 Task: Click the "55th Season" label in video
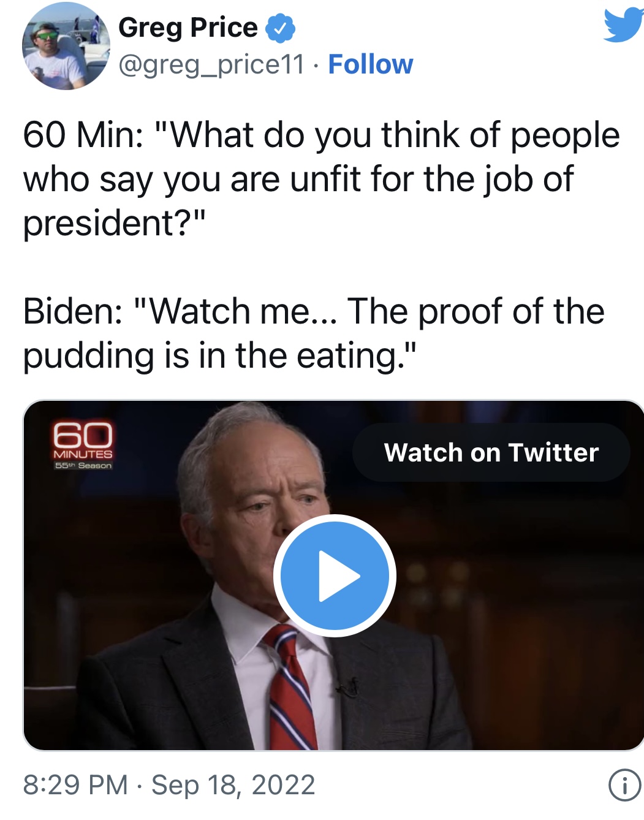click(83, 466)
